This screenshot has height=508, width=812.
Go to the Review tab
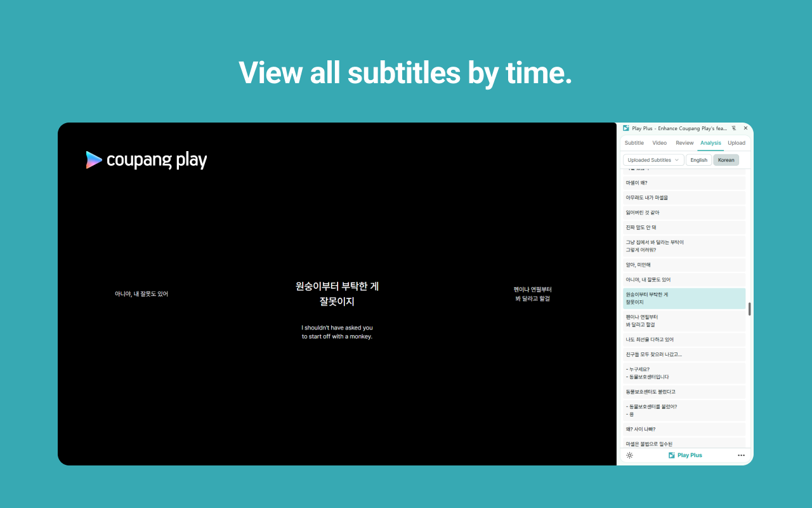(x=684, y=143)
